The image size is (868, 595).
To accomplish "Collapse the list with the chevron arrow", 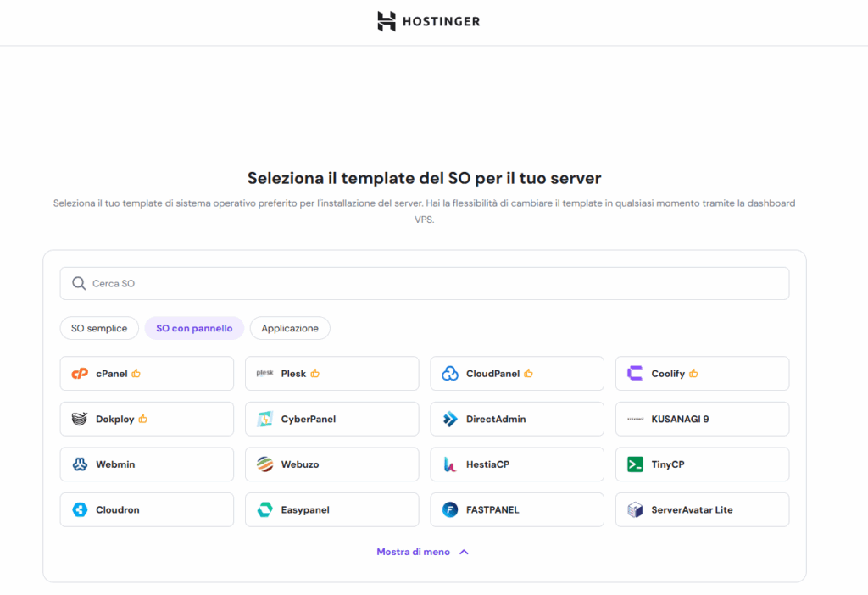I will pyautogui.click(x=464, y=552).
